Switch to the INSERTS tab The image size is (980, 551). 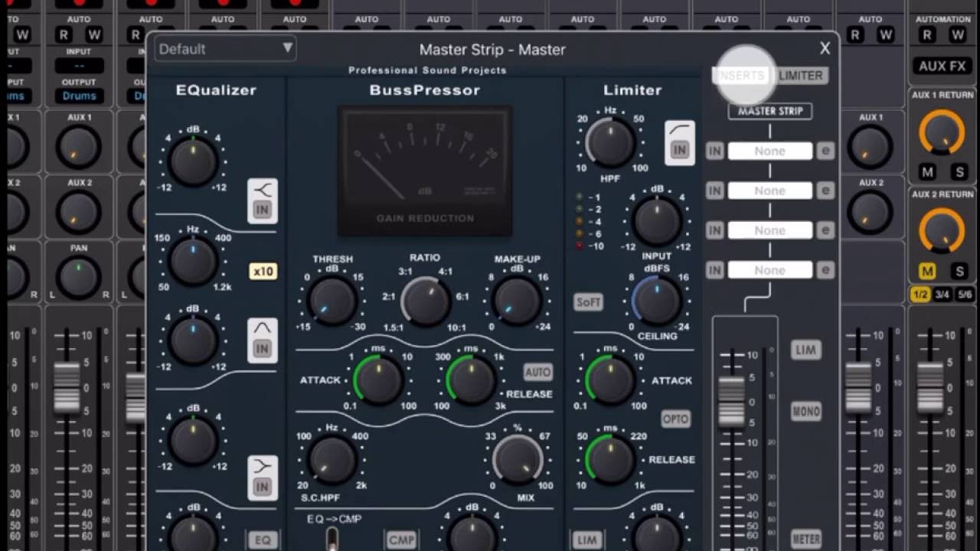point(740,75)
